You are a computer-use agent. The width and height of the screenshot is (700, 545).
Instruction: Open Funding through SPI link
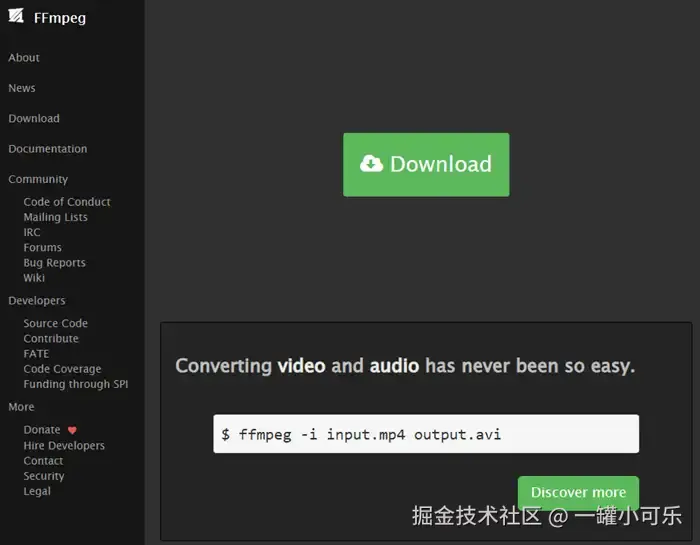[76, 384]
